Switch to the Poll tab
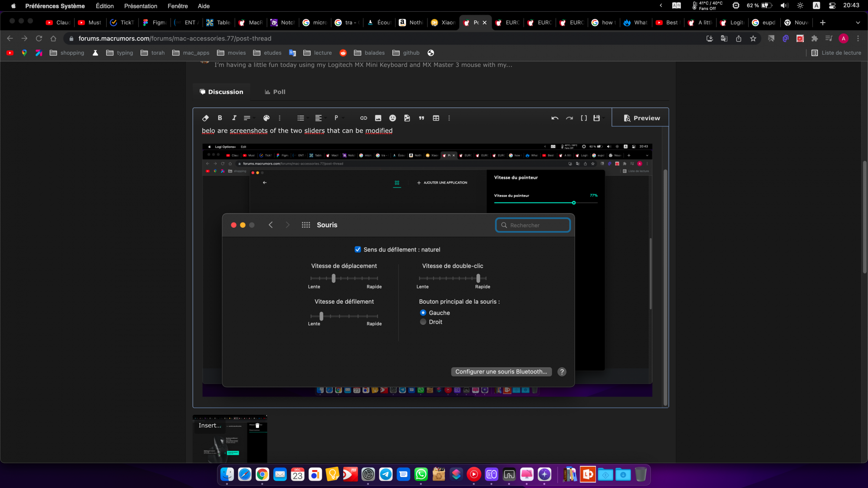Screen dimensions: 868x488 pyautogui.click(x=275, y=92)
